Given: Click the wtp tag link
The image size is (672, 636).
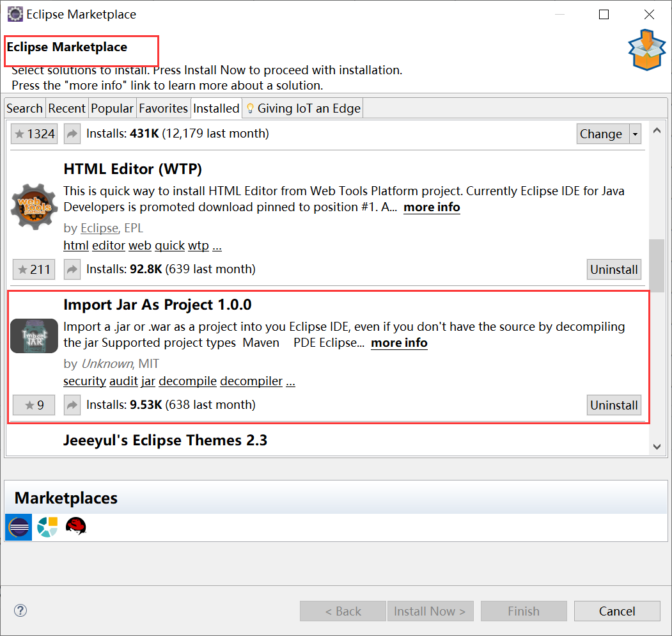Looking at the screenshot, I should pyautogui.click(x=198, y=245).
